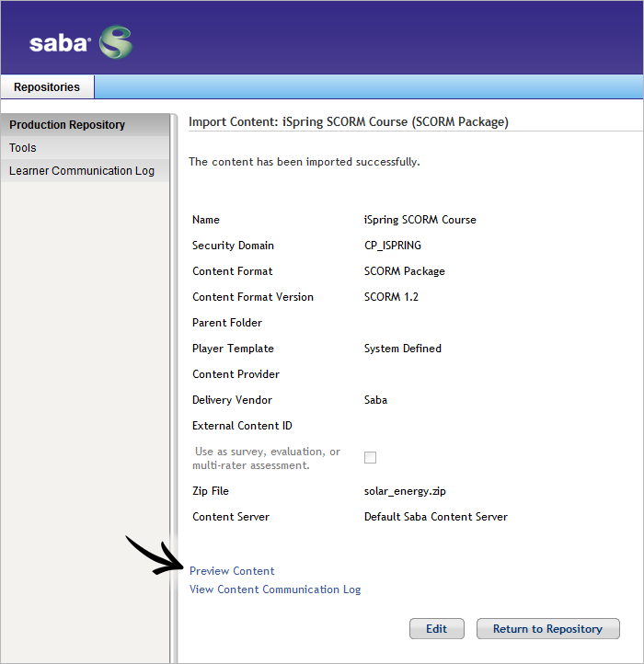Open View Content Communication Log link
Screen dimensions: 644x664
(x=275, y=590)
